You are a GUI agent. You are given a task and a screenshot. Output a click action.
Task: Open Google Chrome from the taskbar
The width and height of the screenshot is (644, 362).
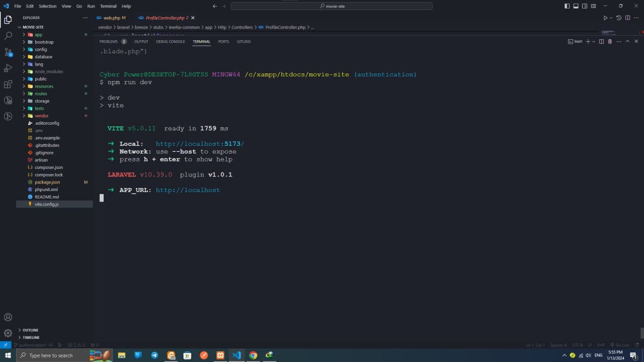[x=253, y=355]
